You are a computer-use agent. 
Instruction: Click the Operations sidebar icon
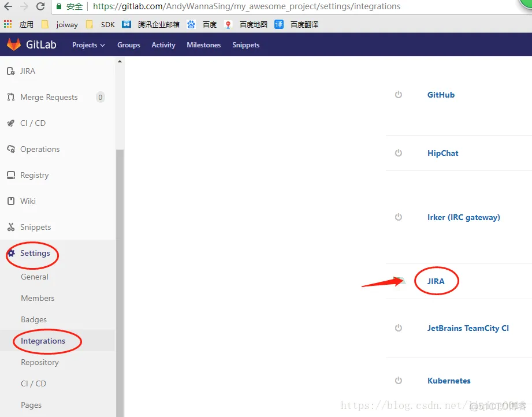(x=11, y=149)
